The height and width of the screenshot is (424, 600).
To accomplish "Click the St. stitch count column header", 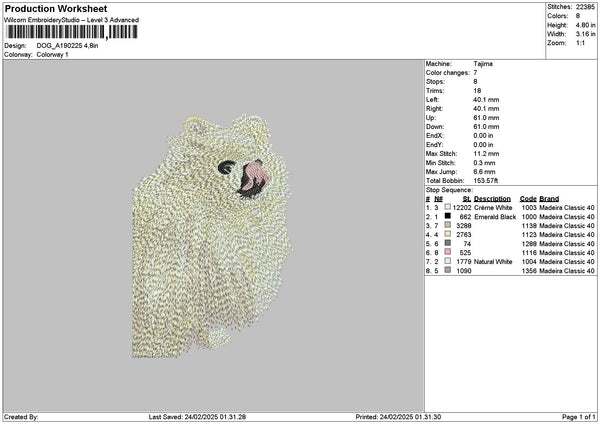I will click(x=466, y=198).
